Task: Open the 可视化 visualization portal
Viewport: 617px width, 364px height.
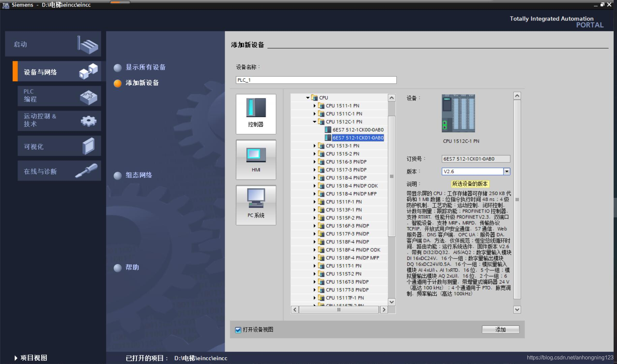Action: click(x=59, y=146)
